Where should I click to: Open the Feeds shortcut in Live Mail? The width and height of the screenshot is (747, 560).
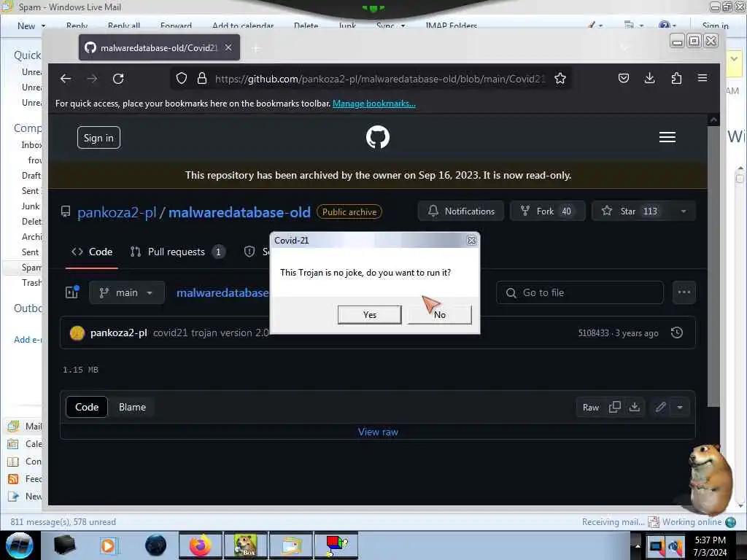pos(25,479)
